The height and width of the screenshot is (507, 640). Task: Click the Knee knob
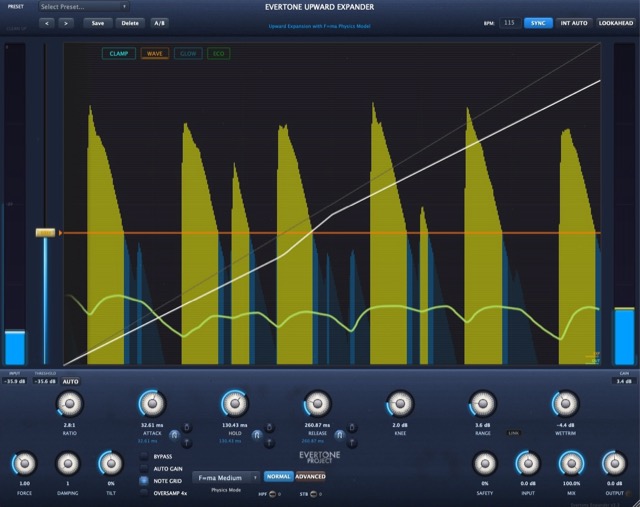400,403
